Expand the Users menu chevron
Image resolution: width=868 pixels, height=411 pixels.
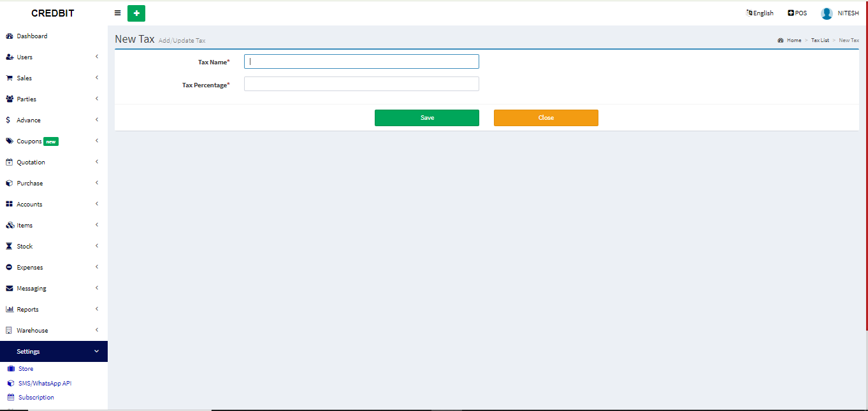click(97, 57)
